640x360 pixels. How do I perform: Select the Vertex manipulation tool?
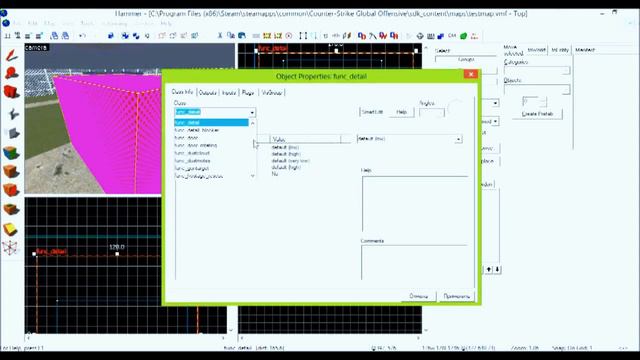pyautogui.click(x=11, y=248)
